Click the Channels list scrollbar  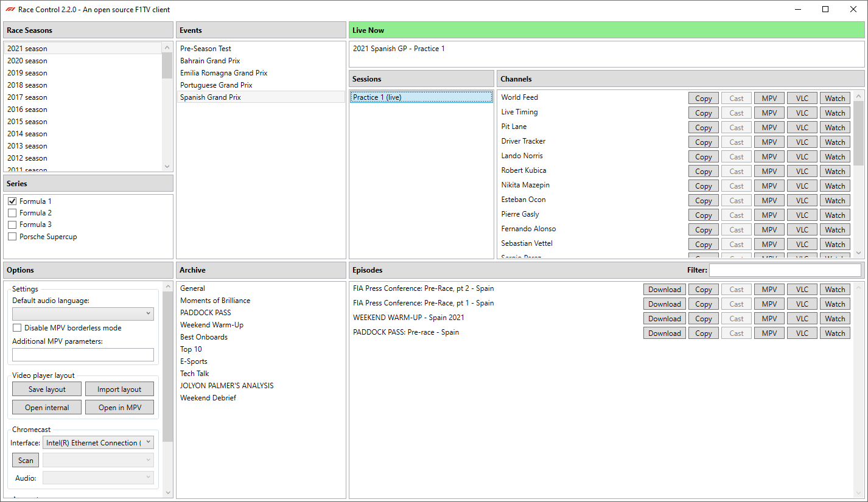pyautogui.click(x=859, y=133)
